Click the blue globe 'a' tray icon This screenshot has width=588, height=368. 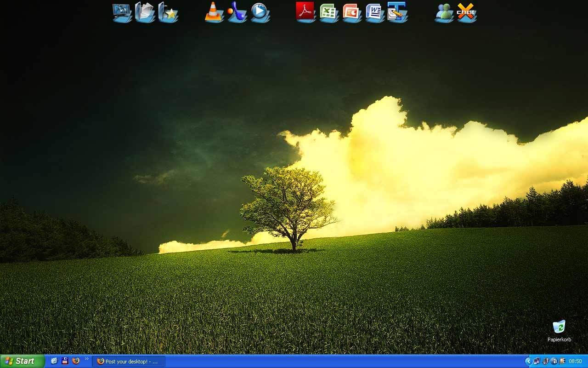point(554,362)
